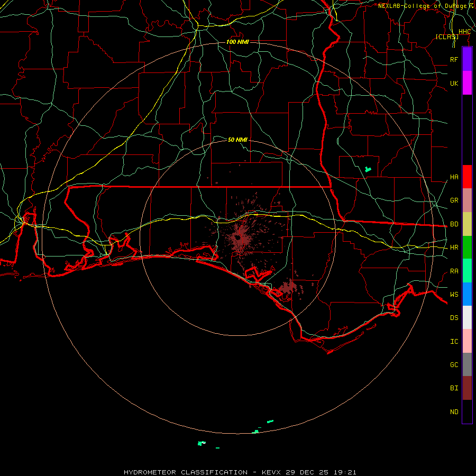Click the radar site center echo cluster
The image size is (476, 476).
(x=240, y=237)
